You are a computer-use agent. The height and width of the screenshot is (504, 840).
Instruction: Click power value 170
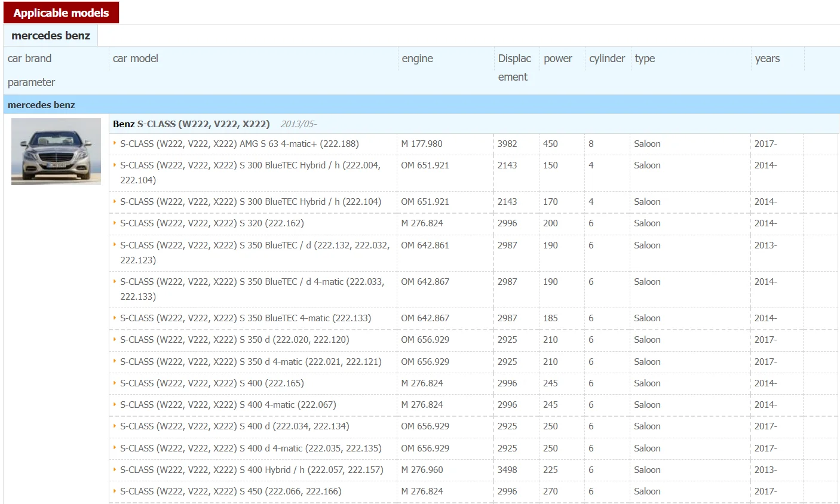(x=550, y=202)
